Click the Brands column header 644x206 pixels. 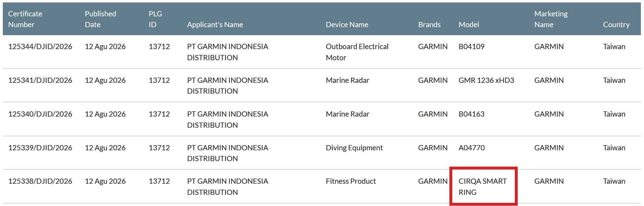pyautogui.click(x=429, y=25)
